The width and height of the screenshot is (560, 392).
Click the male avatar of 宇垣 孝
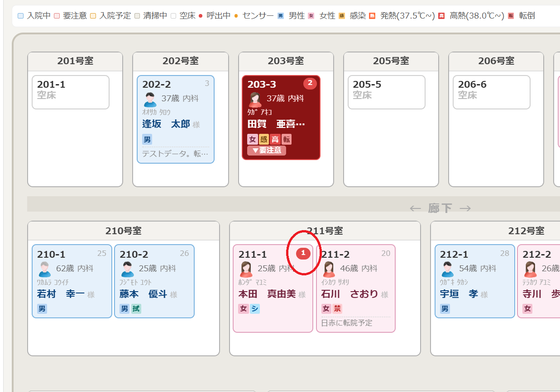[x=448, y=269]
